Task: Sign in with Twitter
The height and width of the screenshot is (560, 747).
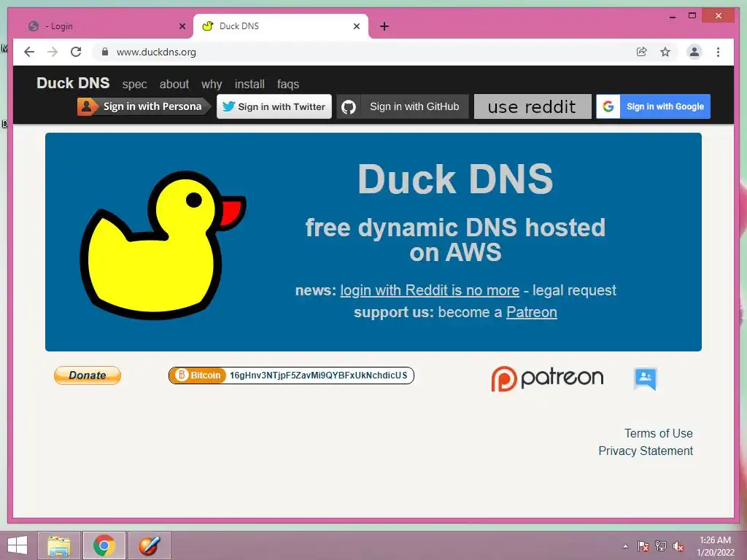Action: (274, 106)
